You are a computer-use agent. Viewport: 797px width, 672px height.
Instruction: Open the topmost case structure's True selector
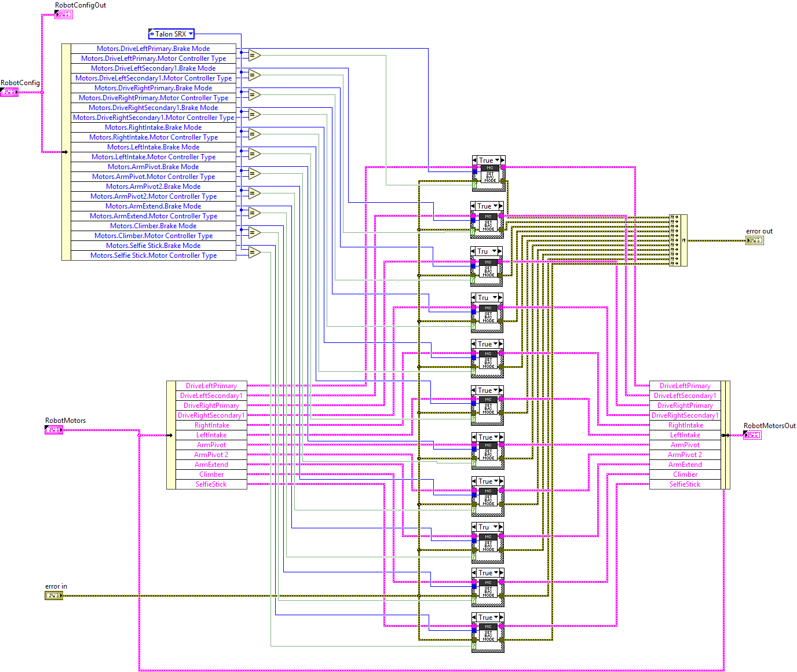pyautogui.click(x=497, y=160)
